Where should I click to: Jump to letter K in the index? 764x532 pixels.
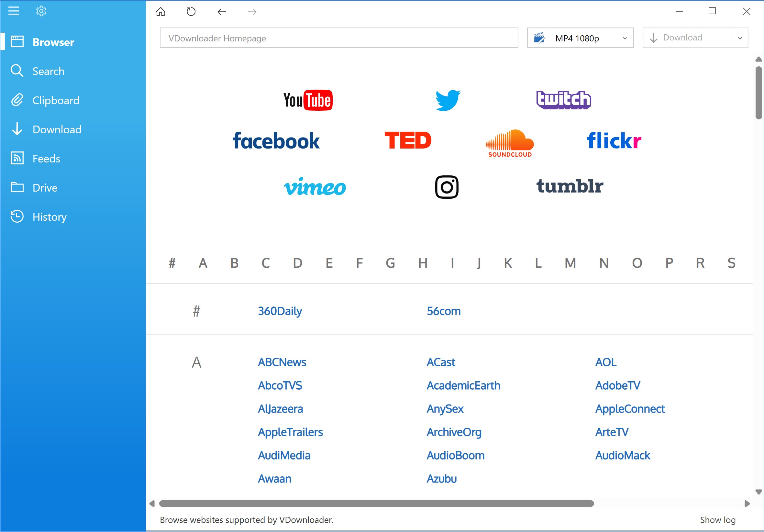508,263
